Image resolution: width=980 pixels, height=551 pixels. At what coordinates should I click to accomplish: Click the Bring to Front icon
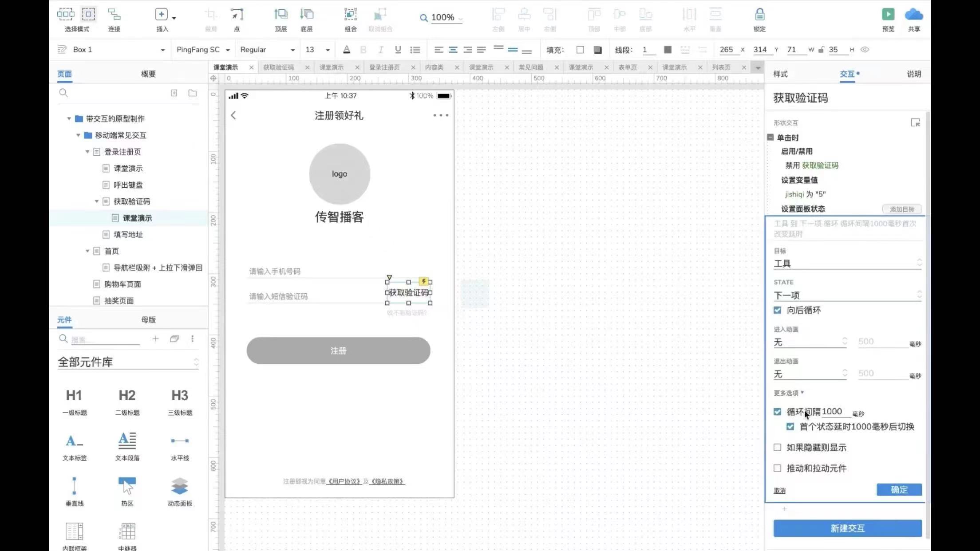(x=281, y=15)
